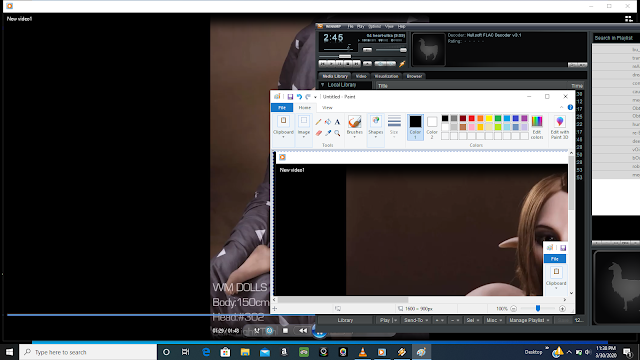Click the Type here to search box
Screen dimensions: 640x360
point(88,352)
